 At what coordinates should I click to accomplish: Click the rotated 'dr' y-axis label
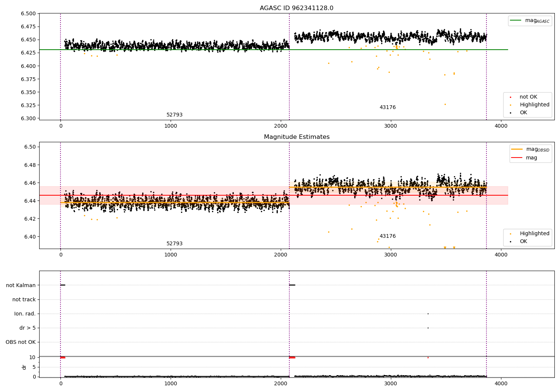[x=24, y=367]
